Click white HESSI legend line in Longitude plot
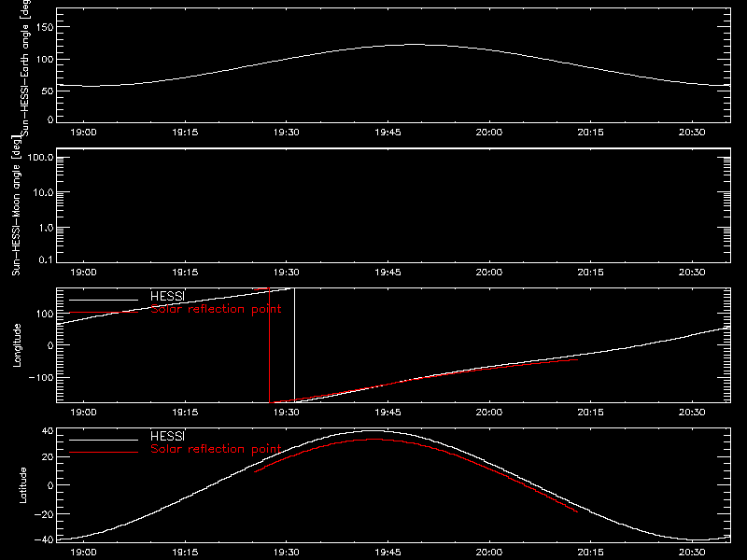Screen dimensions: 747x560 [x=104, y=300]
